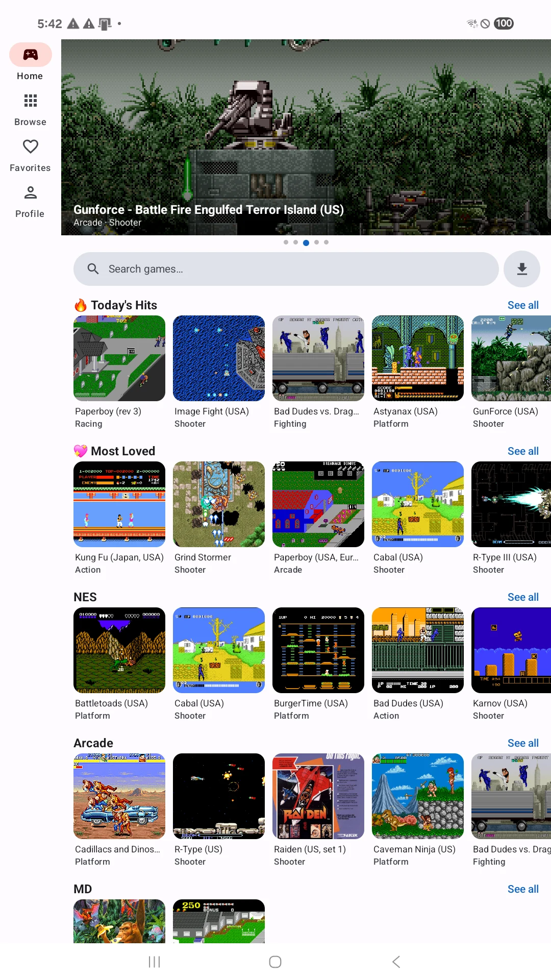This screenshot has height=980, width=551.
Task: Click the "Grind Stormer" title text
Action: pos(203,557)
